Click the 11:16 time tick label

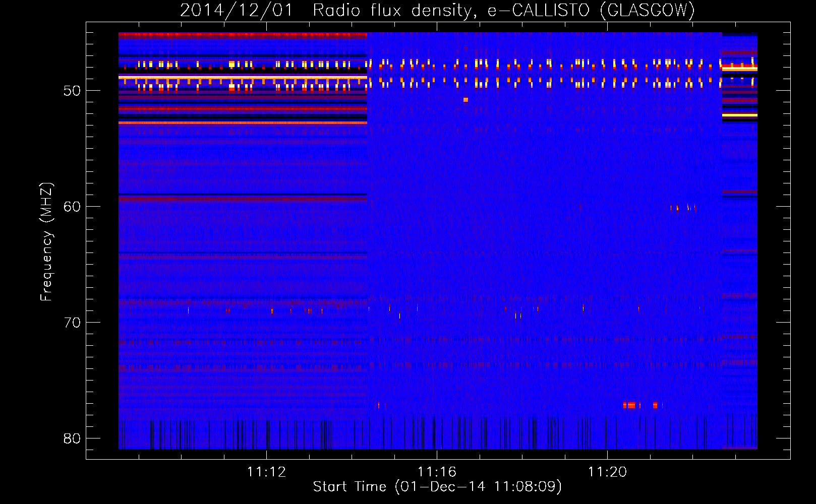[x=437, y=472]
